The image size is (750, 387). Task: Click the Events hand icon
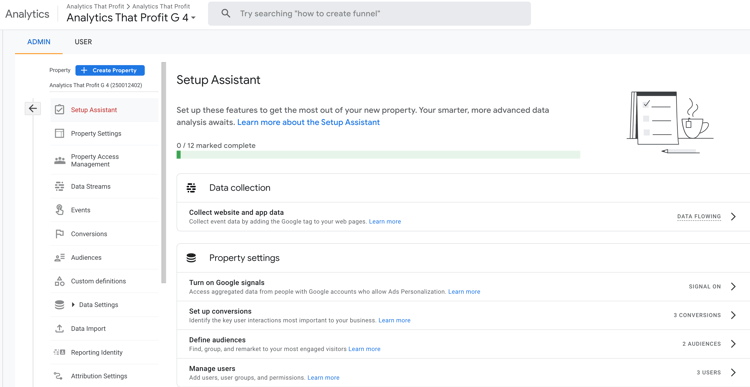tap(59, 210)
